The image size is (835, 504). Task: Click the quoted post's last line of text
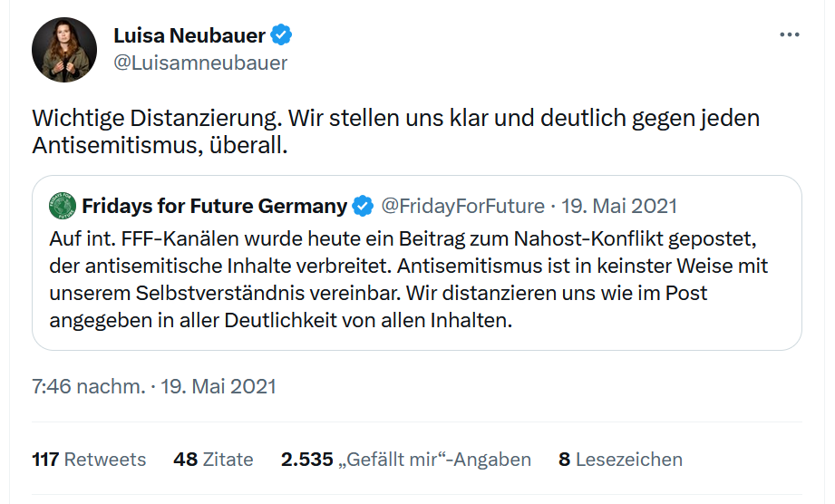point(281,321)
